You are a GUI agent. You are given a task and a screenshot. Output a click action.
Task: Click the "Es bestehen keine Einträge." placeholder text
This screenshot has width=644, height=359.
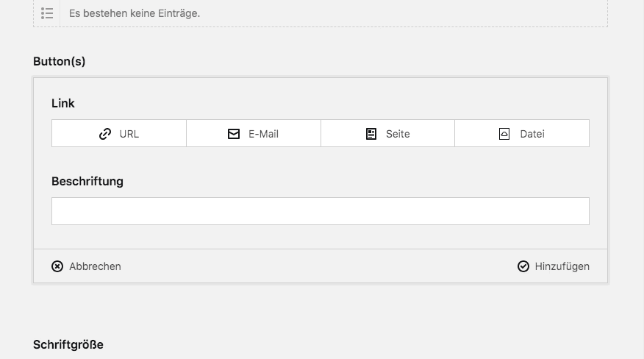(x=135, y=13)
